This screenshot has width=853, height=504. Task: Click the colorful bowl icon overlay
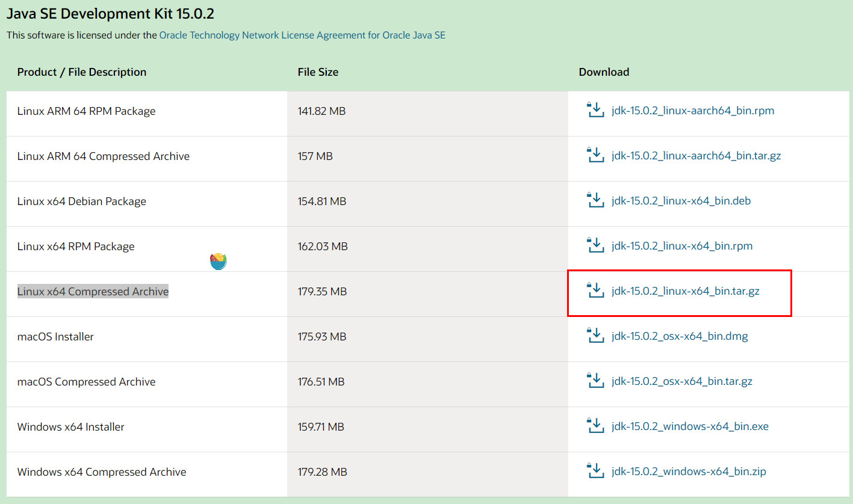tap(219, 261)
